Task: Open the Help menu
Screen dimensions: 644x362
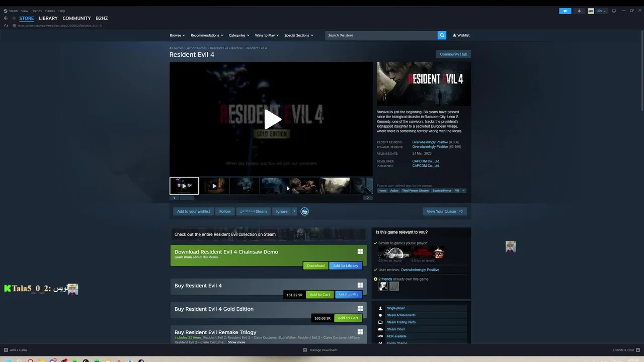Action: click(61, 11)
